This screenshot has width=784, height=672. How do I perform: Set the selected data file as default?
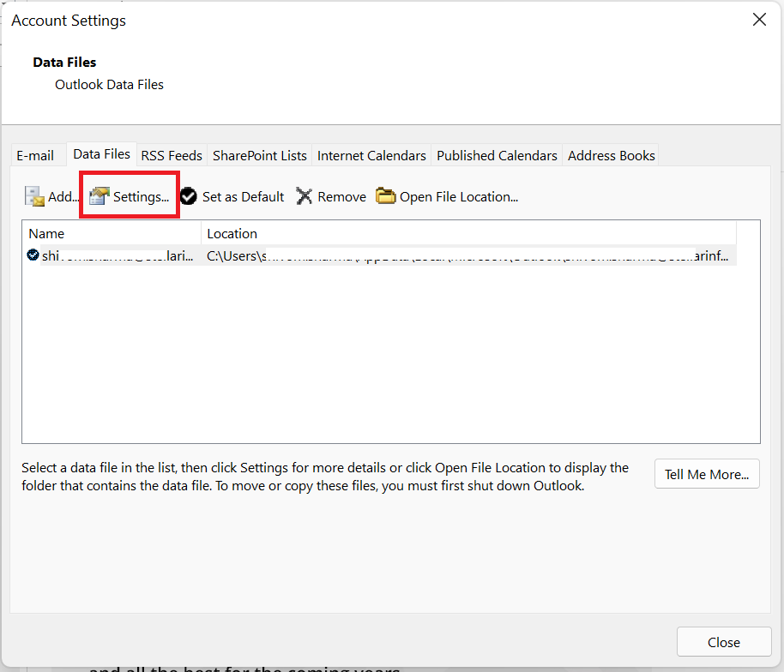click(x=232, y=196)
